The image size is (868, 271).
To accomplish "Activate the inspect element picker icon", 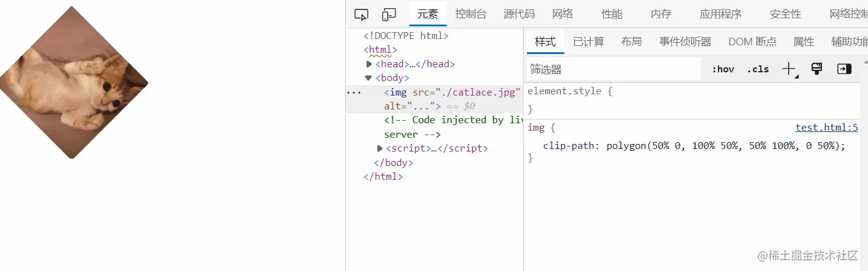I will 361,14.
